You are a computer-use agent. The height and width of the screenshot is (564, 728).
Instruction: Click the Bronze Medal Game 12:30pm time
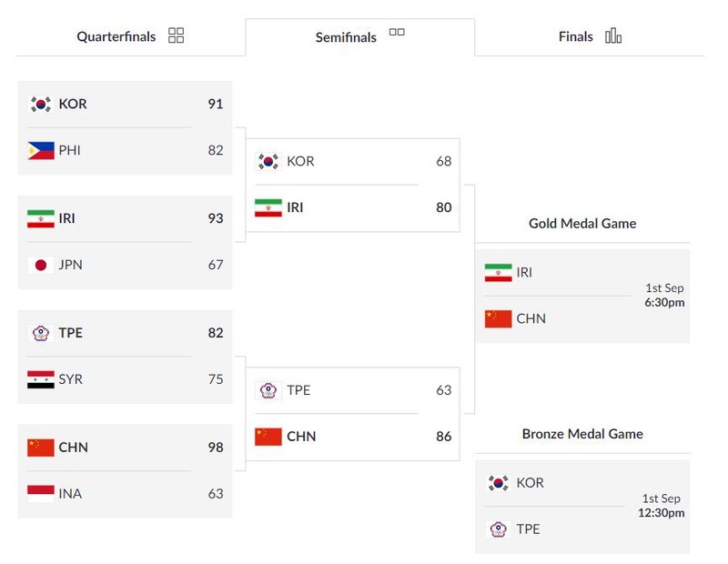(x=662, y=513)
